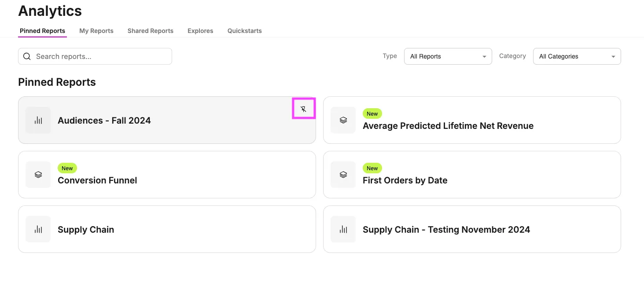The image size is (644, 289).
Task: Switch to the Pinned Reports tab
Action: click(42, 31)
